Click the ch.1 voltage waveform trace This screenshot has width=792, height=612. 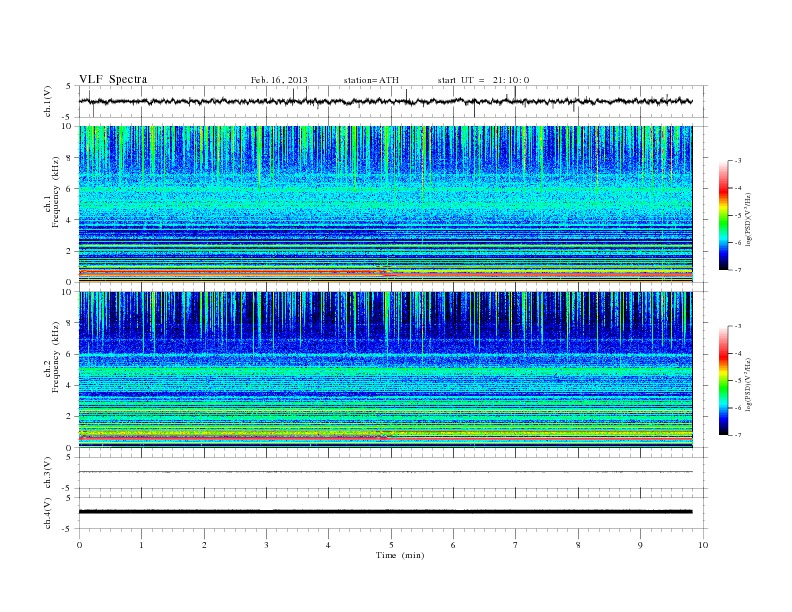[x=385, y=101]
